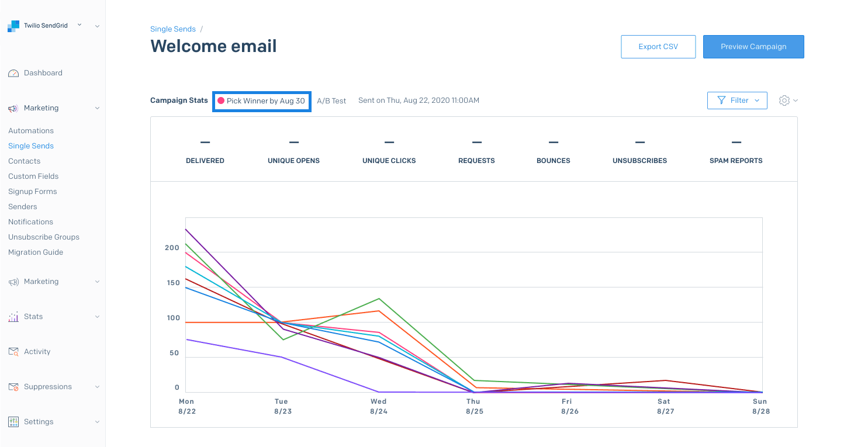Open Settings via its sidebar icon

point(13,421)
